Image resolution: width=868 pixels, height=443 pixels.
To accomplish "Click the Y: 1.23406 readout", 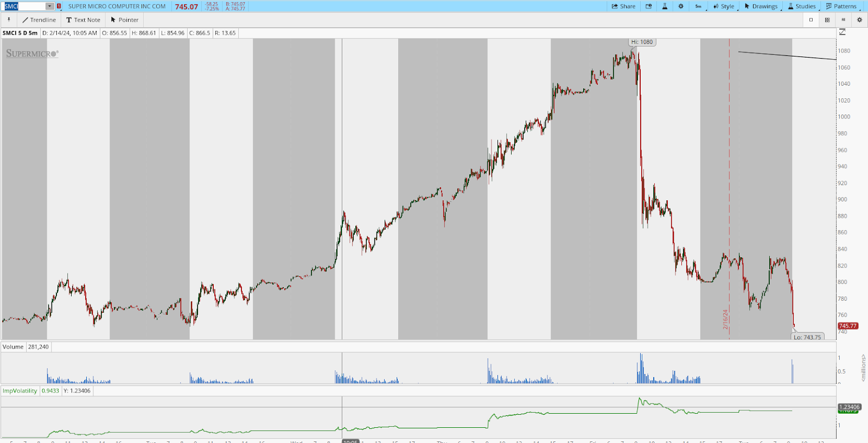I will [77, 391].
